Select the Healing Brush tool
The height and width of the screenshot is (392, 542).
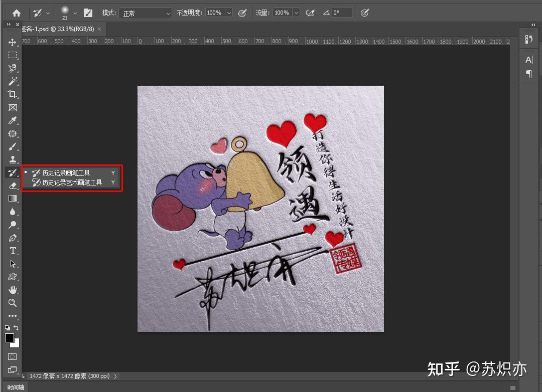click(x=13, y=134)
